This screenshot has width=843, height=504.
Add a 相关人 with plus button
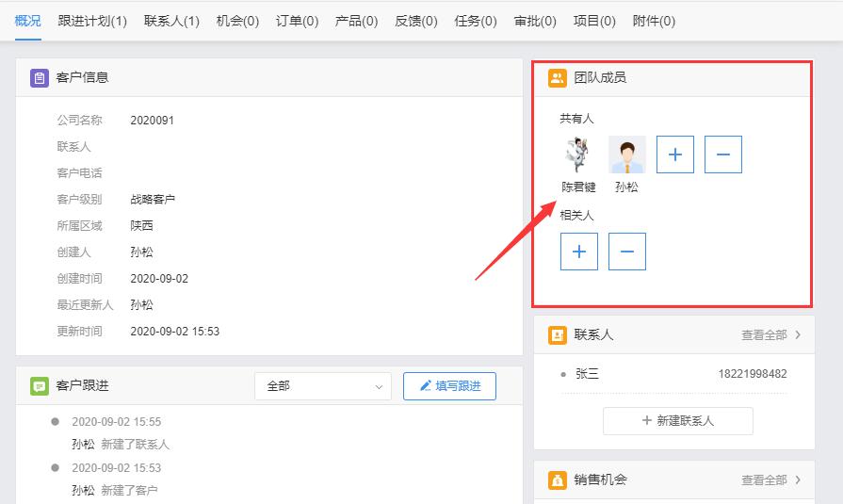point(579,252)
